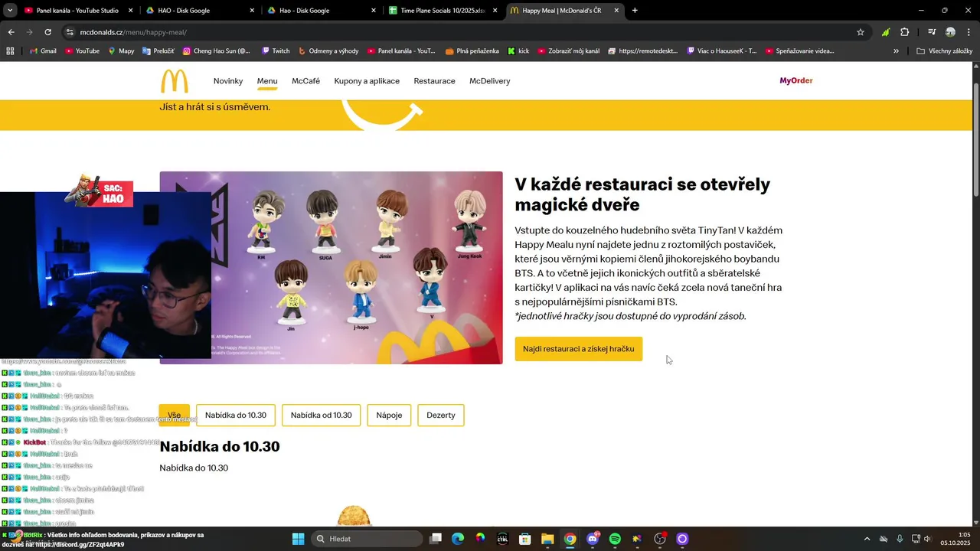Click the site info icon in address bar
The width and height of the screenshot is (980, 551).
pyautogui.click(x=70, y=32)
